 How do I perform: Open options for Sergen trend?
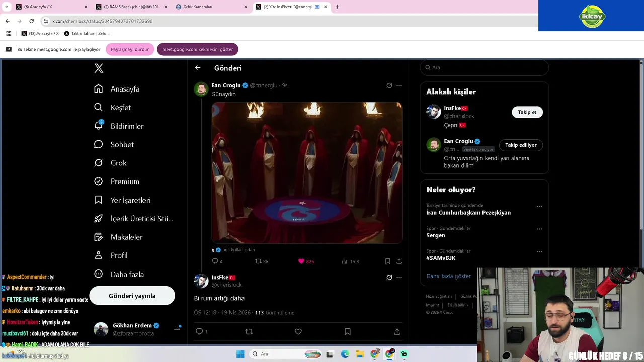click(x=539, y=229)
